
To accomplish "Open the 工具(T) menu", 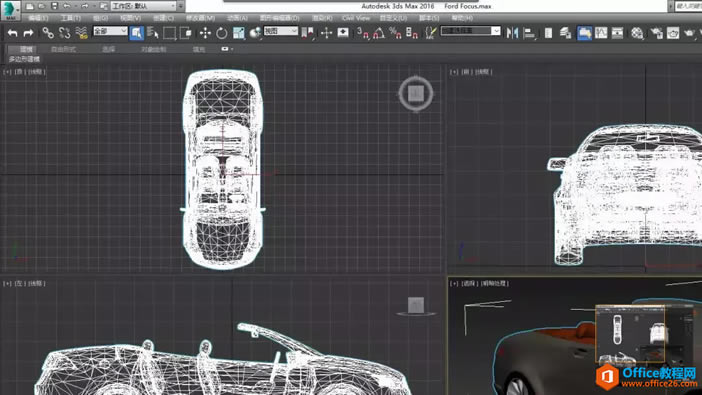I will coord(71,18).
